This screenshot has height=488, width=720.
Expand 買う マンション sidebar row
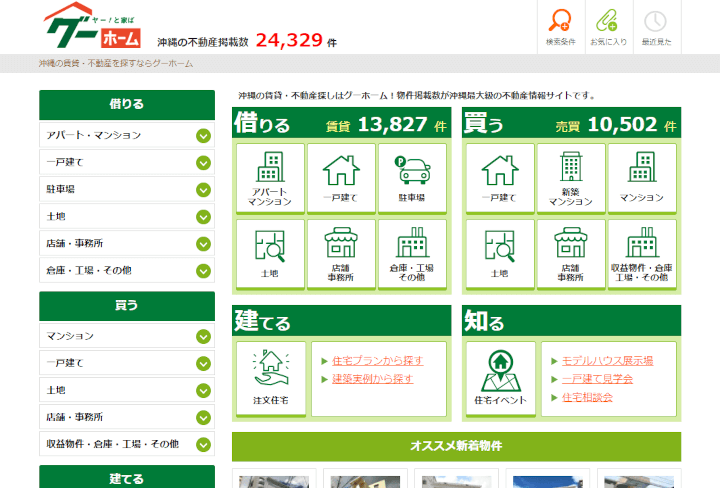tap(127, 336)
